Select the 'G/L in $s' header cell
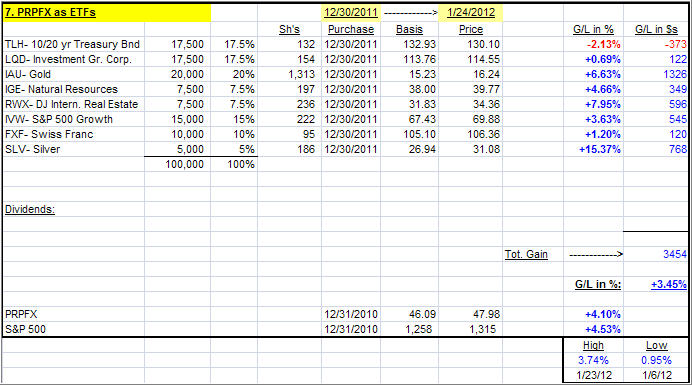Screen dimensions: 692x385 pyautogui.click(x=656, y=30)
